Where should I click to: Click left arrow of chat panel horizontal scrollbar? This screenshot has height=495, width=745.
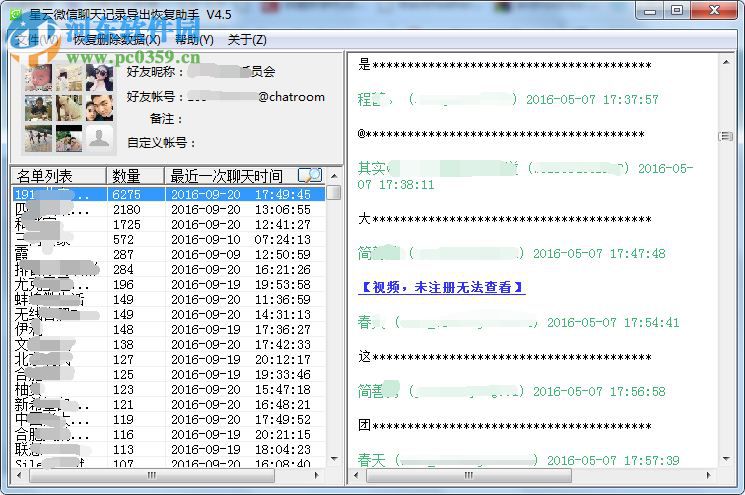(356, 475)
